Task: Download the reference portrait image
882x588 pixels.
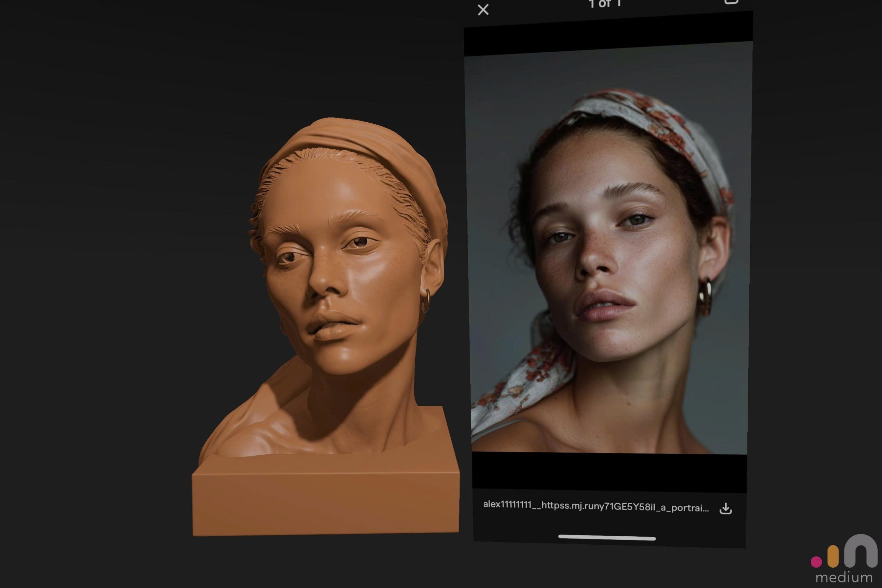Action: pos(726,508)
